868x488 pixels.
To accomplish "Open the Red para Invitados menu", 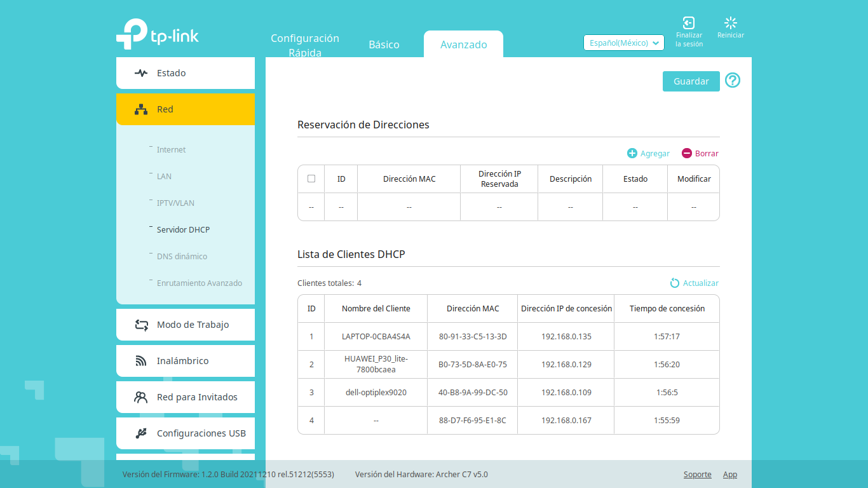I will point(186,397).
